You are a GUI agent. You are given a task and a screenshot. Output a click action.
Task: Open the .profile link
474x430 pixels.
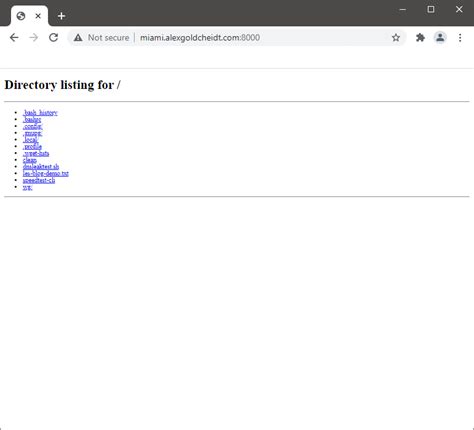[32, 147]
